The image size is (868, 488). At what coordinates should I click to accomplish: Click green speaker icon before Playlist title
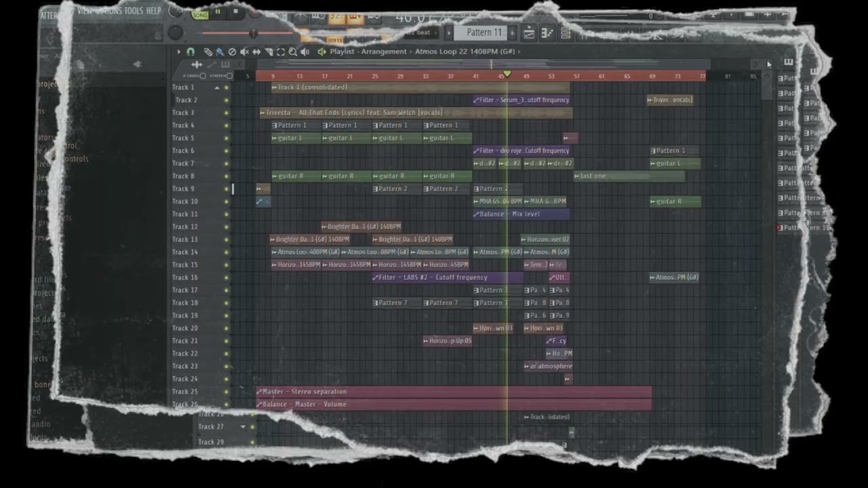click(322, 52)
